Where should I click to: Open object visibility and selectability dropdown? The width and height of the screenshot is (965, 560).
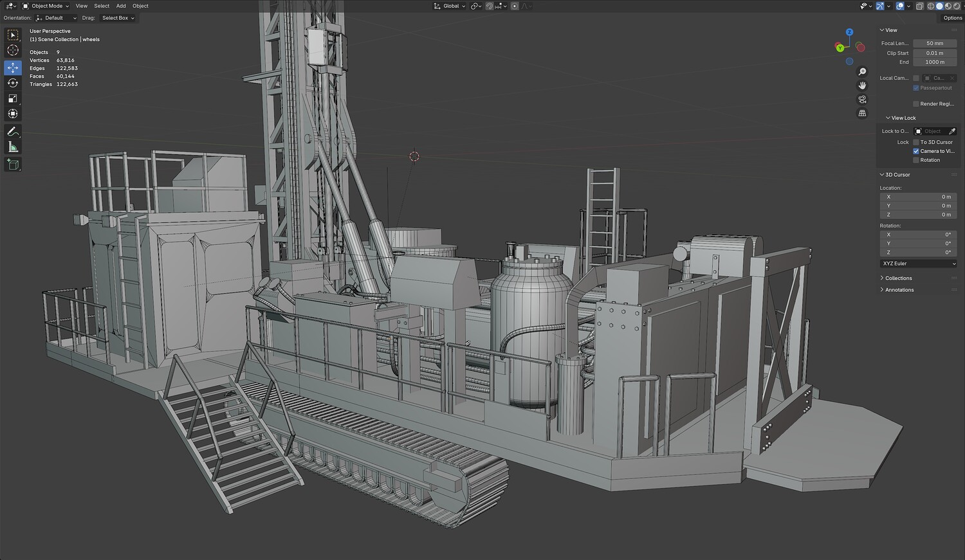click(x=865, y=6)
